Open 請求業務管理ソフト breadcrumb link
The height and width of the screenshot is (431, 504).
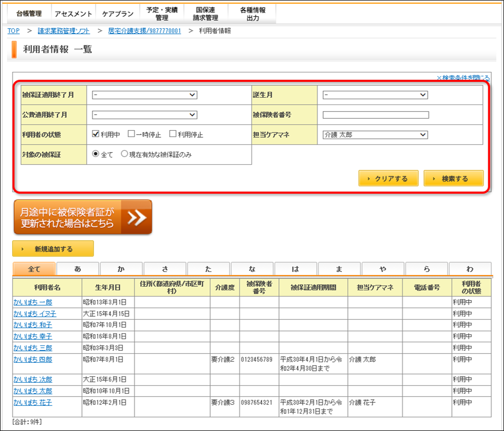pos(64,31)
